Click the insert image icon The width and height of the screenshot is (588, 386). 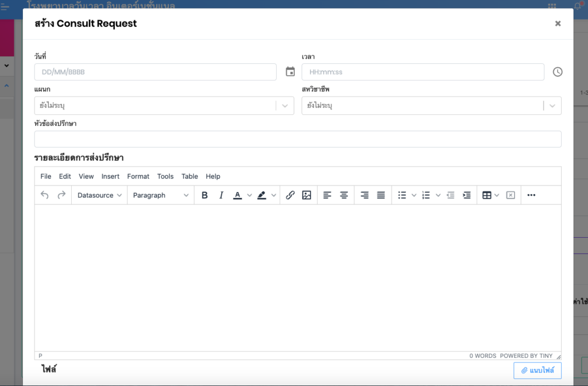coord(307,195)
